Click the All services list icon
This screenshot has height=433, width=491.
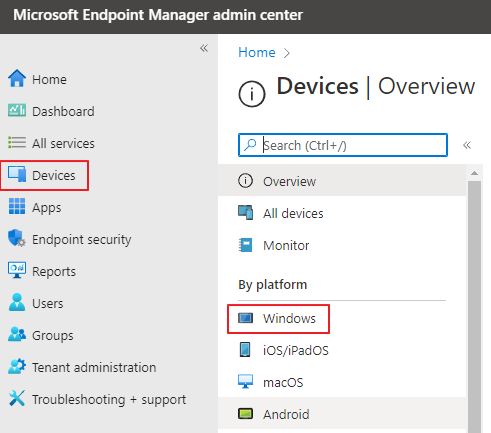pos(17,142)
